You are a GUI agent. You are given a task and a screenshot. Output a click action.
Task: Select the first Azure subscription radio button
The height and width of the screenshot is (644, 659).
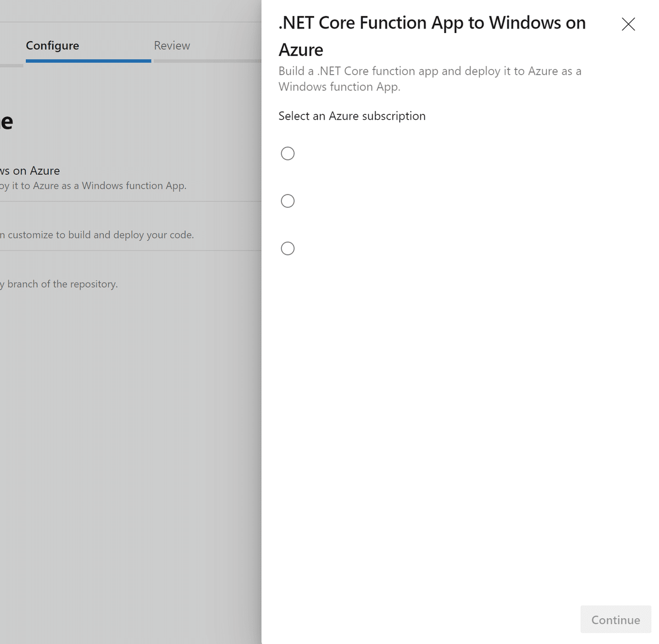pos(288,153)
